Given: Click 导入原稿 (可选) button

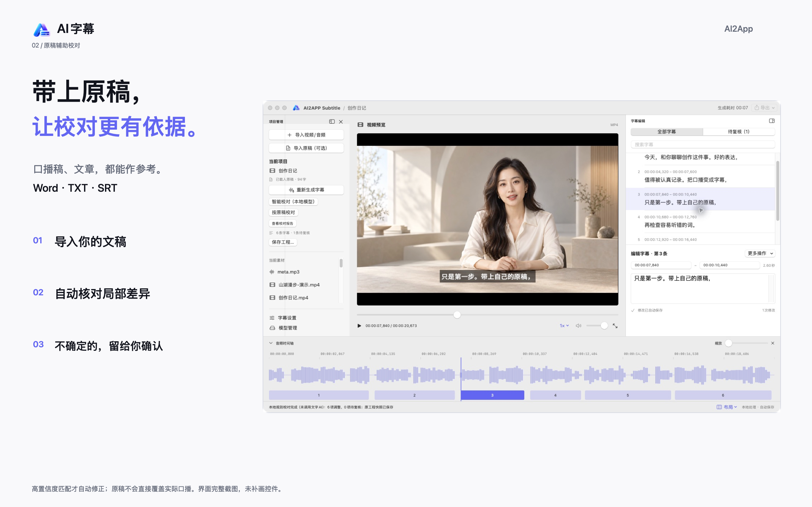Looking at the screenshot, I should [306, 148].
